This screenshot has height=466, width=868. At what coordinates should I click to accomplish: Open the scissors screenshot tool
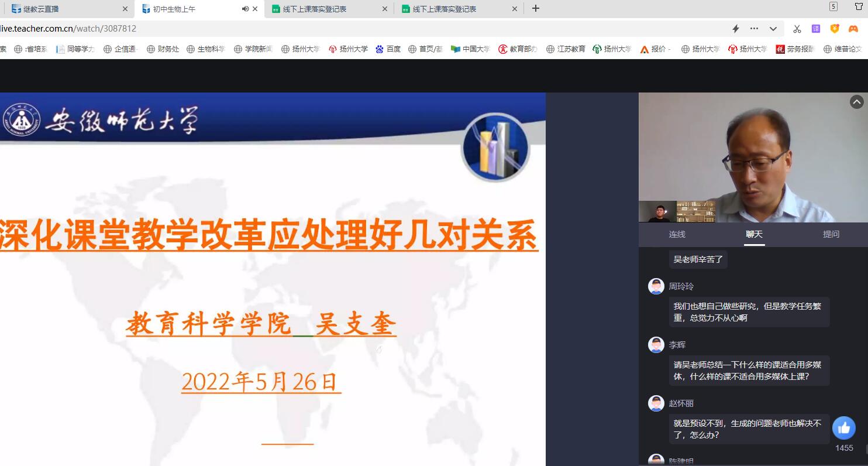coord(797,29)
